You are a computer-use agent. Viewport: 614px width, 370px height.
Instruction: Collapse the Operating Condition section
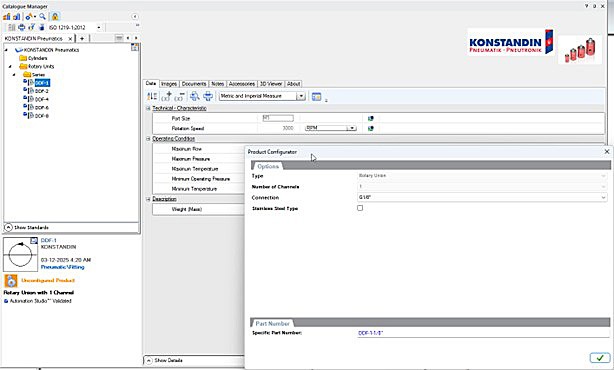click(148, 139)
